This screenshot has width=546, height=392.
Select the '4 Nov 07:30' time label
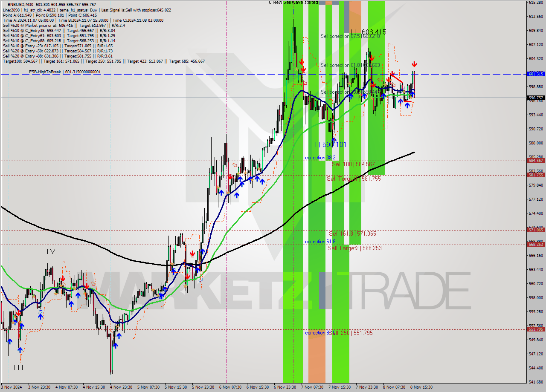pos(67,387)
